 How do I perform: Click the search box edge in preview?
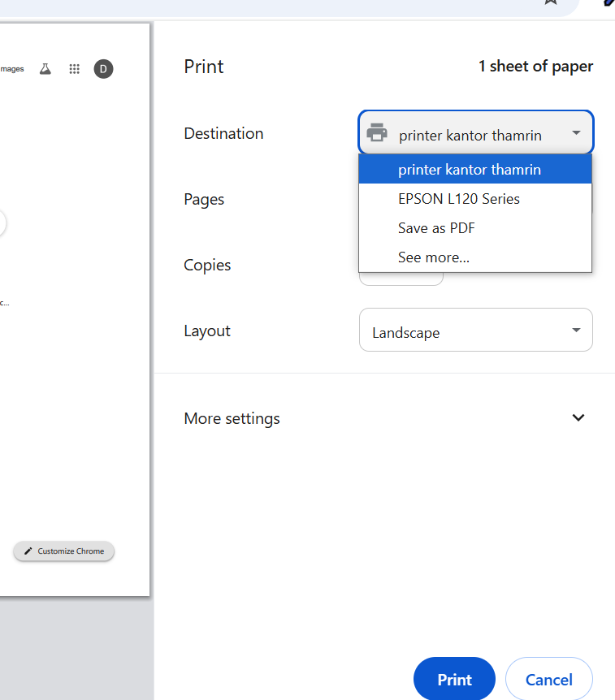3,223
